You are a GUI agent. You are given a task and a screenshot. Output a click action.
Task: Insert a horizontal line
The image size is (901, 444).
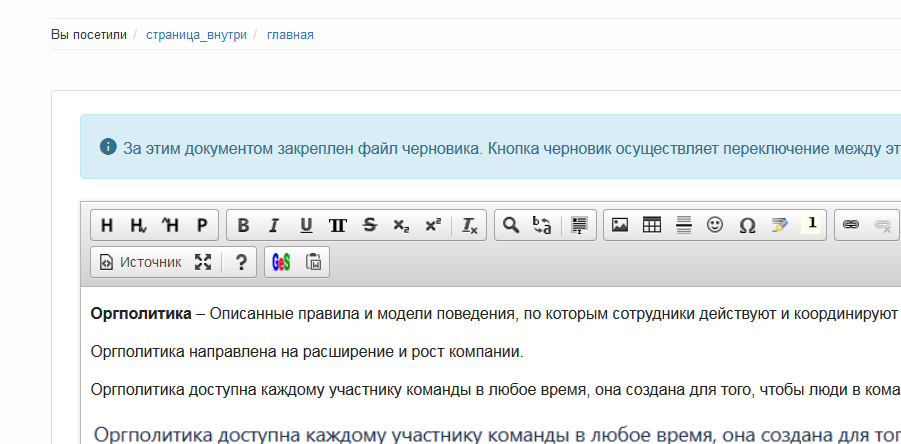pyautogui.click(x=683, y=225)
